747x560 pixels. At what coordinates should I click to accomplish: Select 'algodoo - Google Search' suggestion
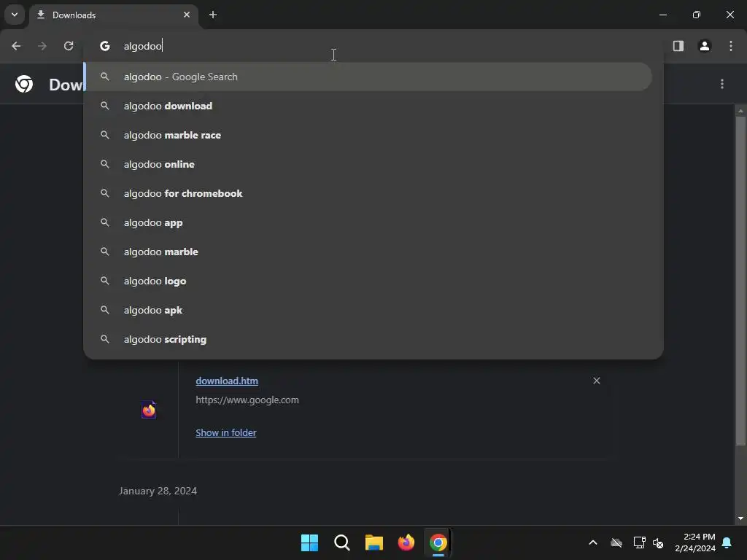click(x=368, y=77)
